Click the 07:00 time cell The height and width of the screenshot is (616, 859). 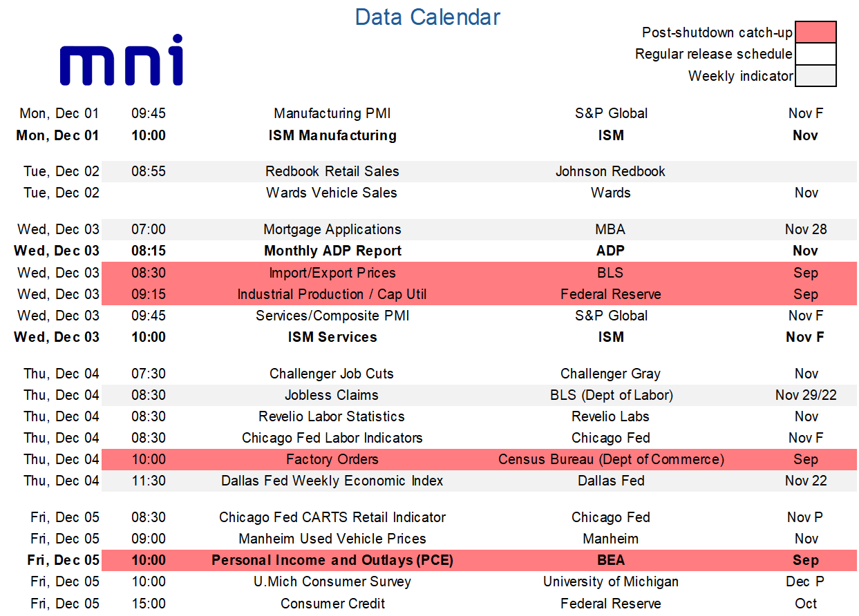tap(149, 229)
